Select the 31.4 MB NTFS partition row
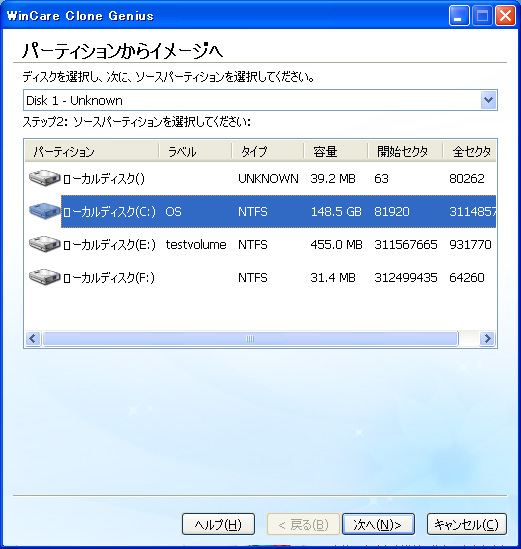 coord(260,277)
